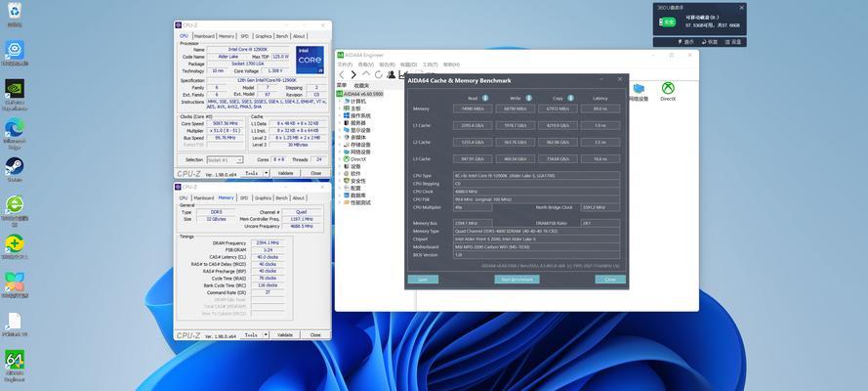This screenshot has height=391, width=868.
Task: Click the Tools button in the bottom CPU-Z window
Action: [x=251, y=335]
